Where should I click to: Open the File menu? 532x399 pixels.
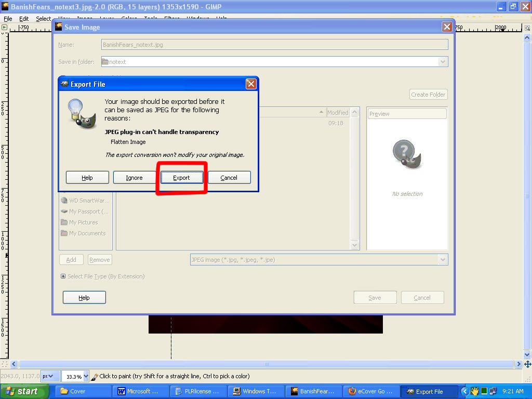[8, 19]
